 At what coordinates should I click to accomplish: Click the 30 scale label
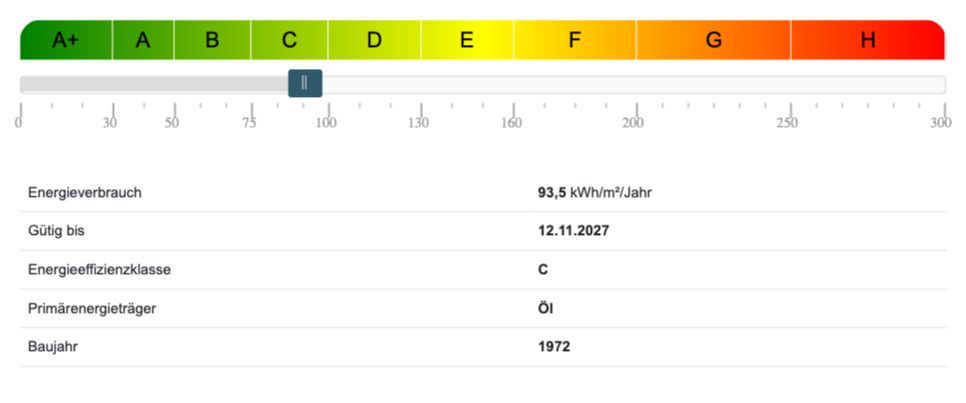coord(110,123)
